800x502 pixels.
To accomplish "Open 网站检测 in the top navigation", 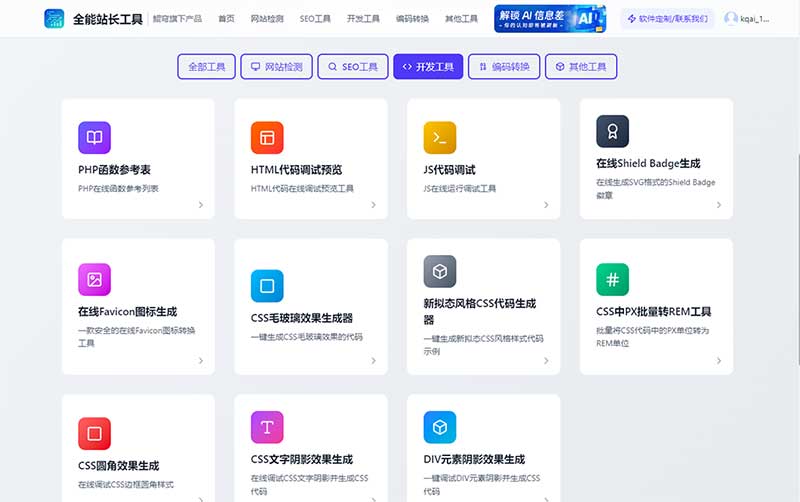I will click(267, 19).
